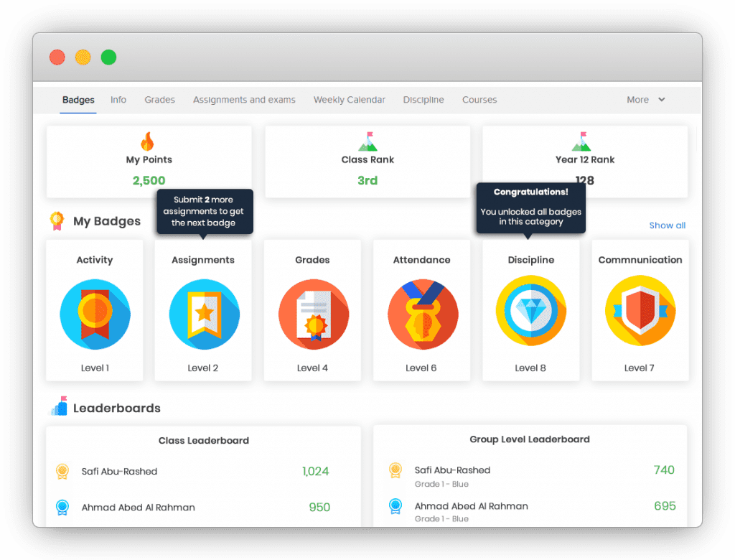
Task: Click the Class Rank mountain flag icon
Action: click(x=367, y=141)
